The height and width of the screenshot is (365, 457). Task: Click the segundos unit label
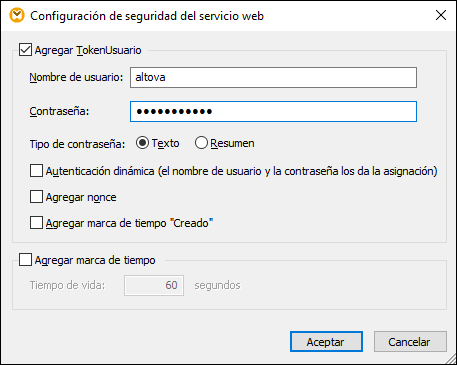(217, 285)
